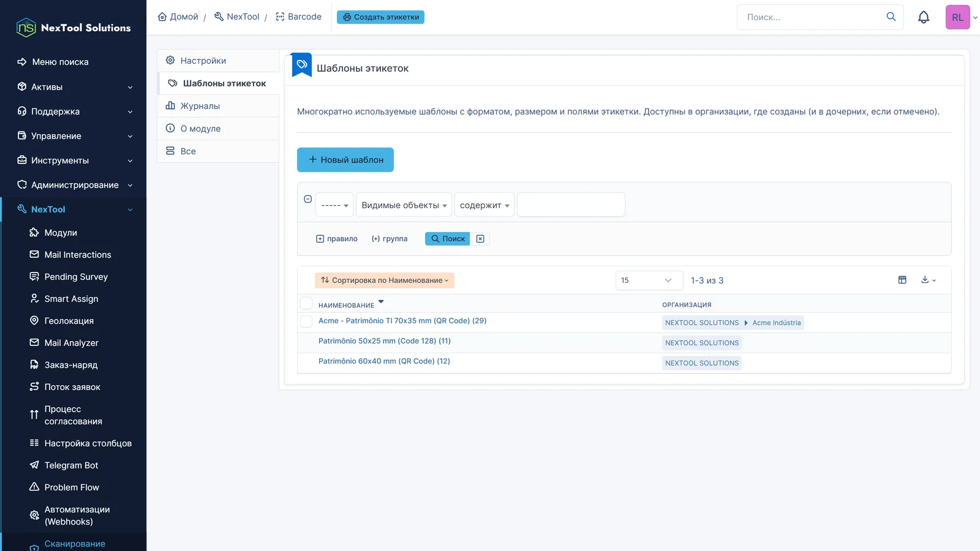Open Patrimônio 50x25 mm (Code 128) template

click(x=384, y=341)
